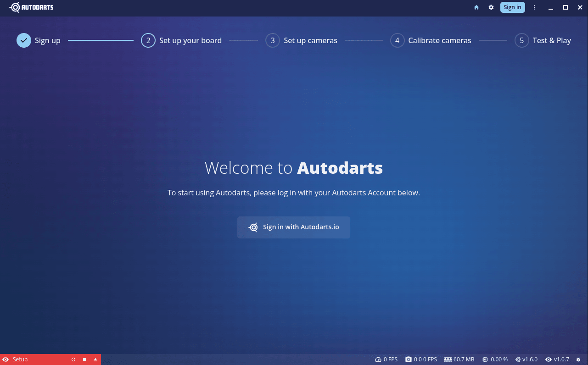Minimize the Autodarts window
The width and height of the screenshot is (588, 365).
pos(551,7)
